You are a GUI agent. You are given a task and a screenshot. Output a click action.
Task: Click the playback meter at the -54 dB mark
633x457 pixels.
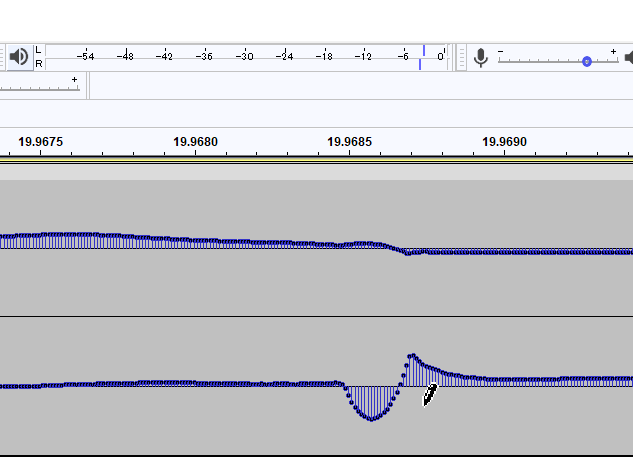[x=87, y=57]
